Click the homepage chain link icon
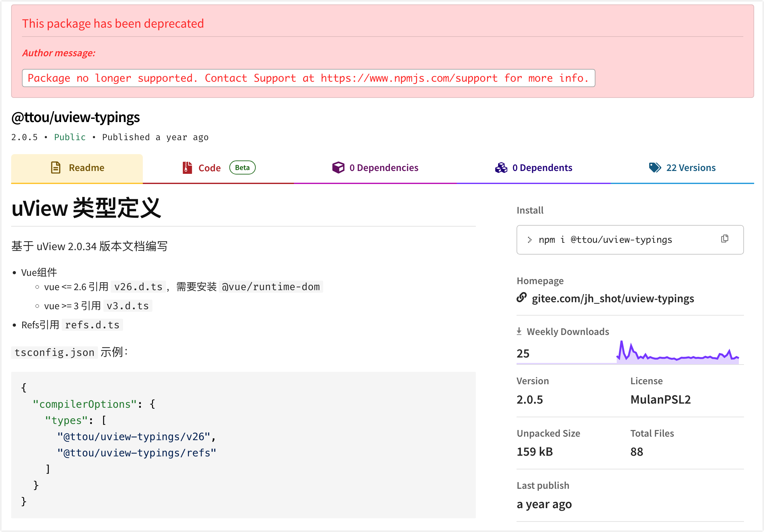This screenshot has width=764, height=532. (522, 297)
